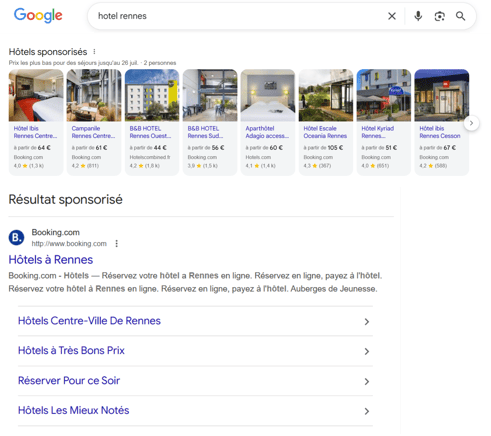Clear the search box with X
The height and width of the screenshot is (436, 491).
[392, 16]
